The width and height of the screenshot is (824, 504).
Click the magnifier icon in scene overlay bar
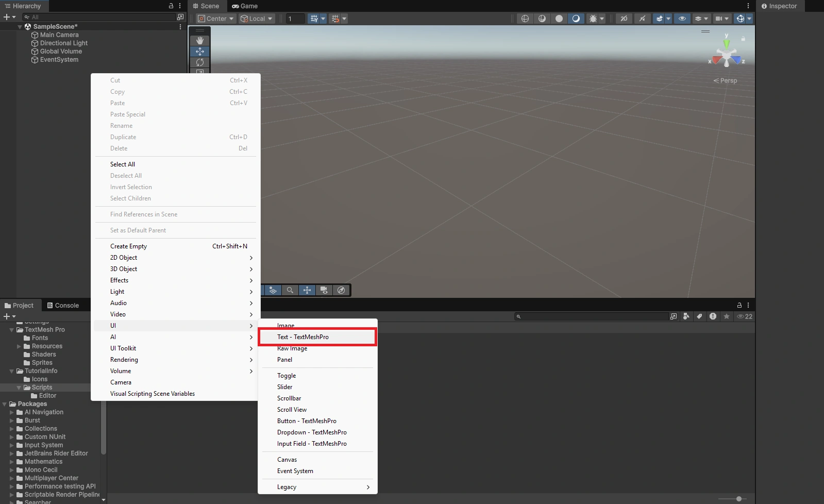[x=290, y=290]
